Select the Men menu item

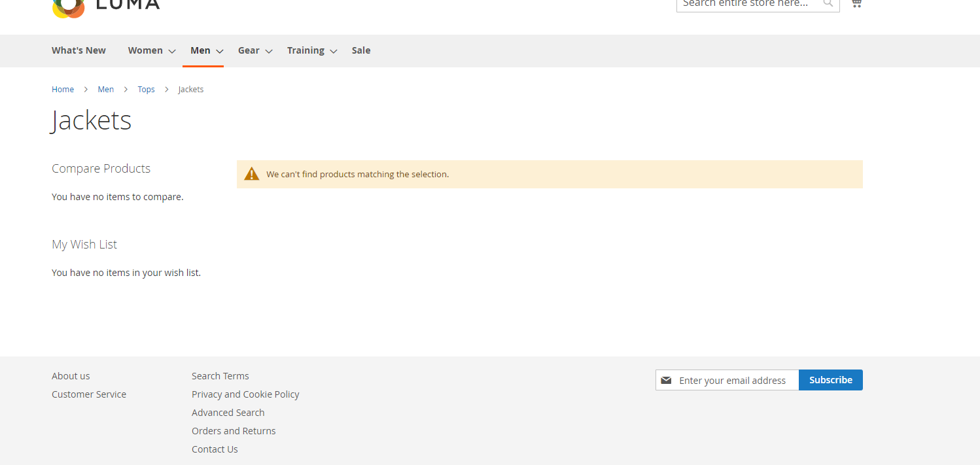200,50
